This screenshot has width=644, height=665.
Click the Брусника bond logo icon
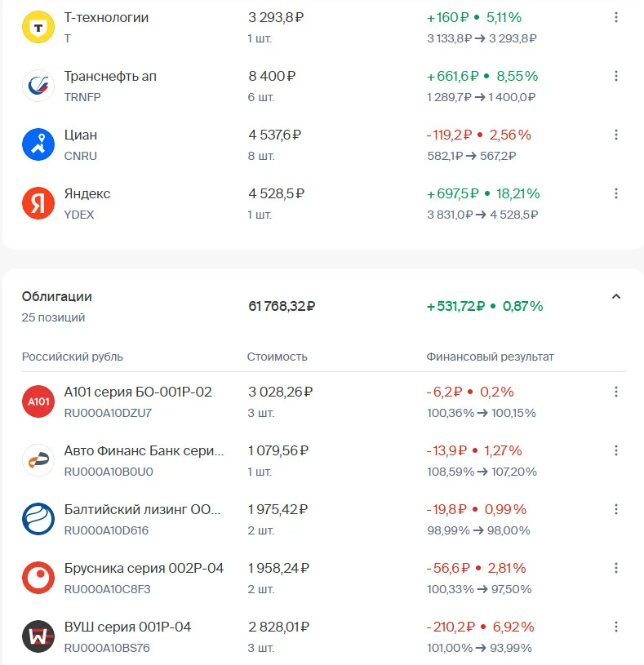[x=38, y=578]
